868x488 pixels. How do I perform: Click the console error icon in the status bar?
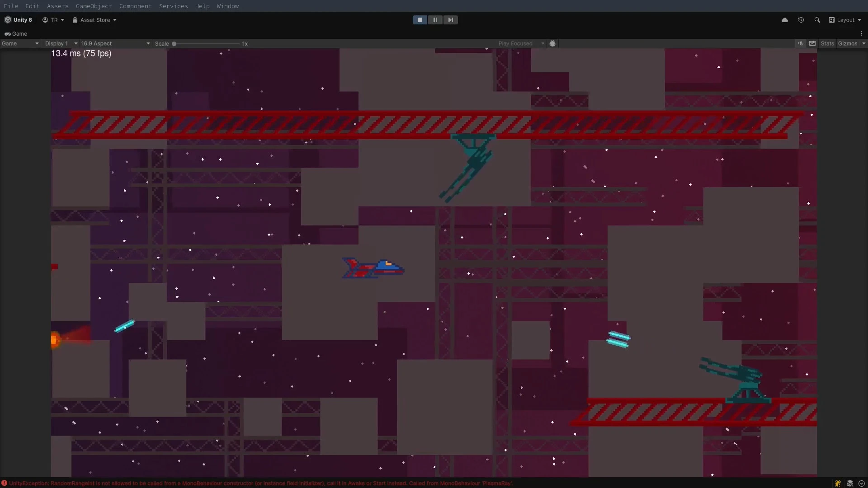point(5,483)
